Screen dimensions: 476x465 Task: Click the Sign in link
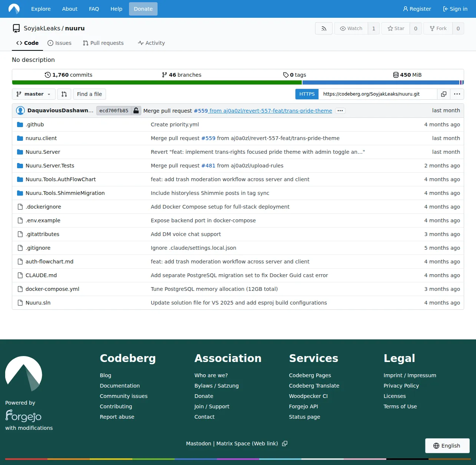point(455,9)
